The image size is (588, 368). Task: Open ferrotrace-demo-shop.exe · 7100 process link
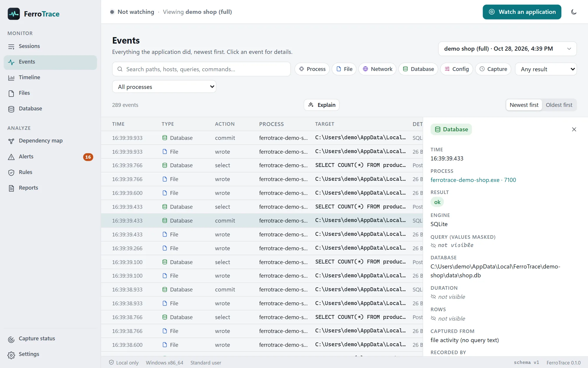[473, 180]
